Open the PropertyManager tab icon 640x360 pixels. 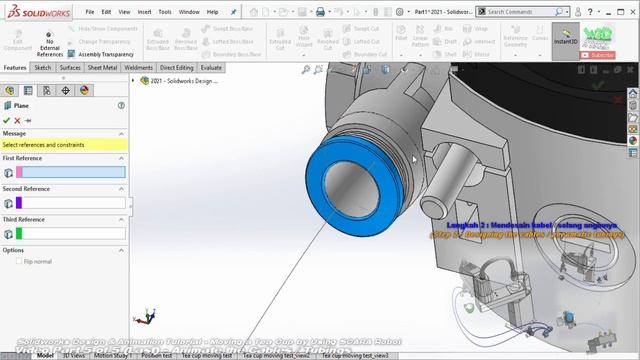(x=28, y=90)
